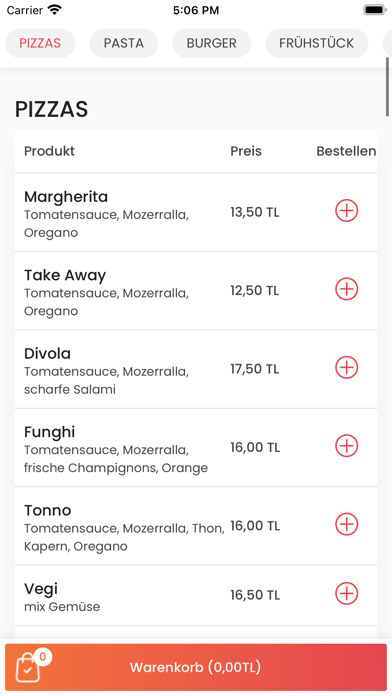
Task: Click the Bestellen column header
Action: click(x=346, y=151)
